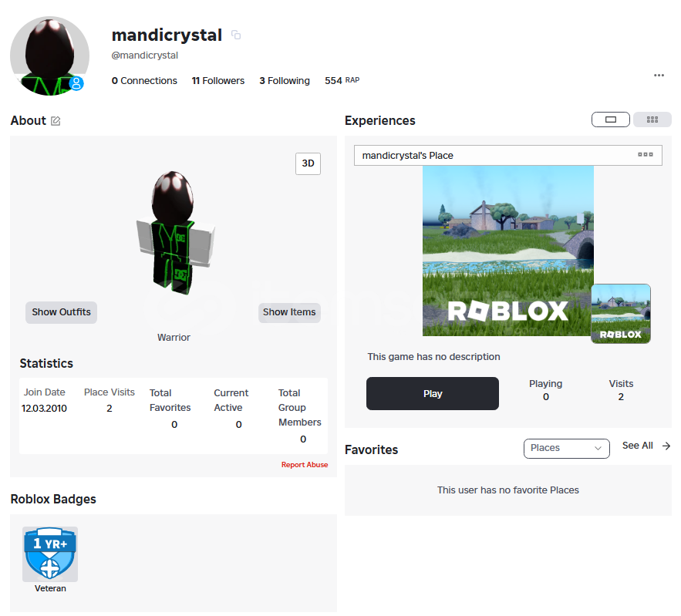The image size is (681, 616).
Task: Switch Experiences to single slideshow view
Action: click(611, 119)
